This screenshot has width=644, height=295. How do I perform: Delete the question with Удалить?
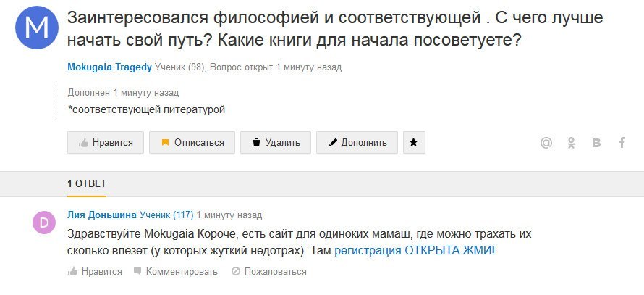[276, 142]
